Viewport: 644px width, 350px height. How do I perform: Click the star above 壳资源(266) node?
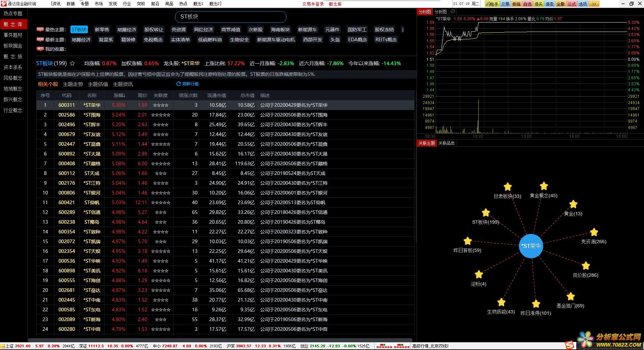pos(594,232)
